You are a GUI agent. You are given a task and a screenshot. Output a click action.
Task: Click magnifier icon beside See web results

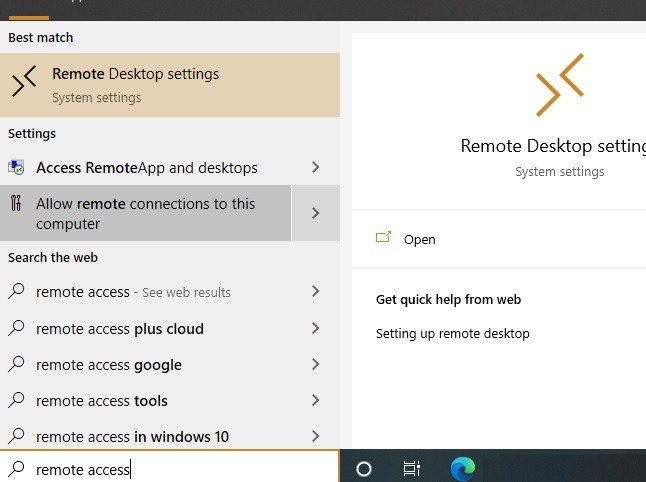pyautogui.click(x=16, y=291)
